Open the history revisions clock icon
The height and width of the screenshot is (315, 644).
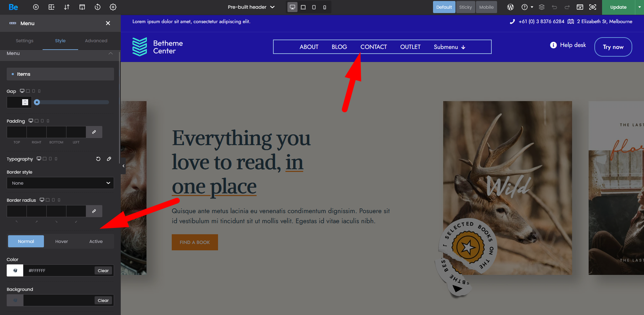[98, 7]
